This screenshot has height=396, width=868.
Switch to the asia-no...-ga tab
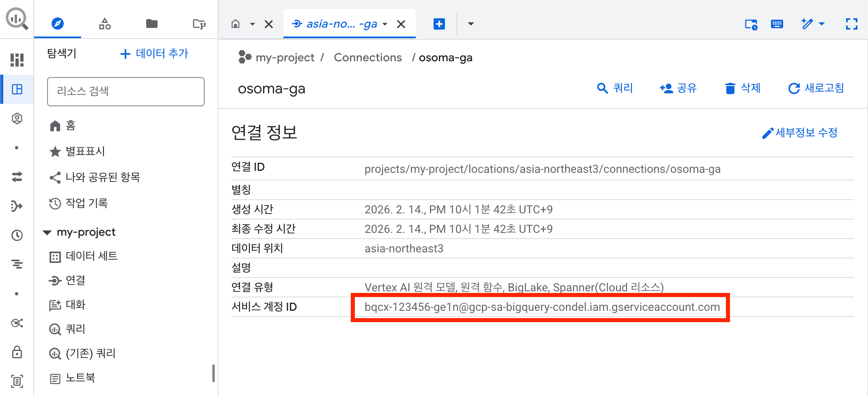point(342,24)
